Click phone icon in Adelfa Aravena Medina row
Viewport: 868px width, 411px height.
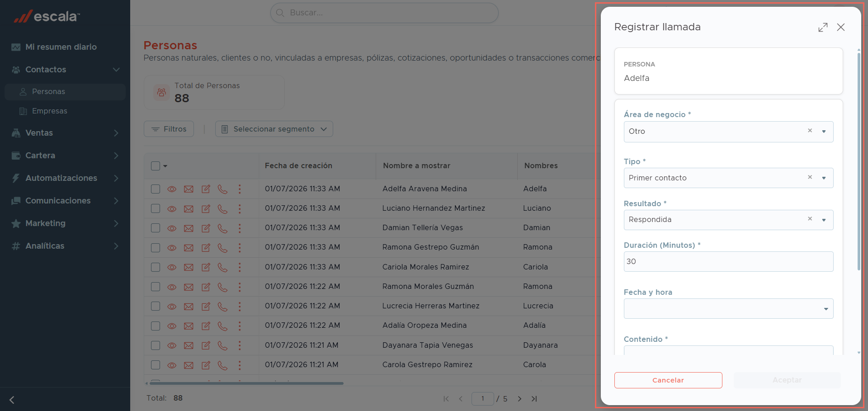pos(222,189)
